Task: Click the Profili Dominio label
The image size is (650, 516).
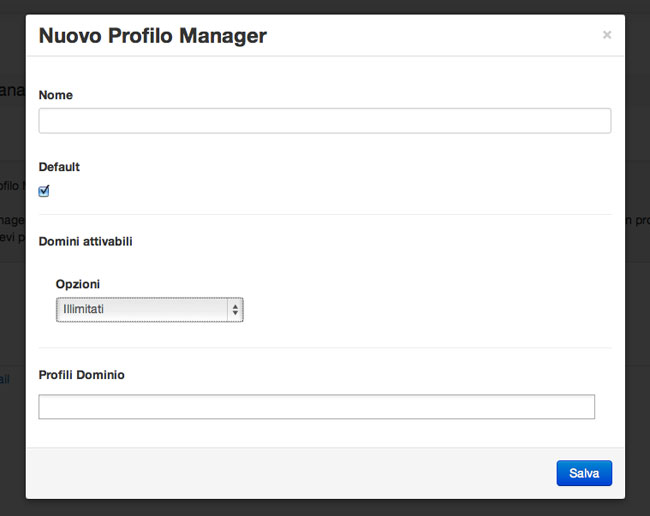Action: tap(82, 375)
